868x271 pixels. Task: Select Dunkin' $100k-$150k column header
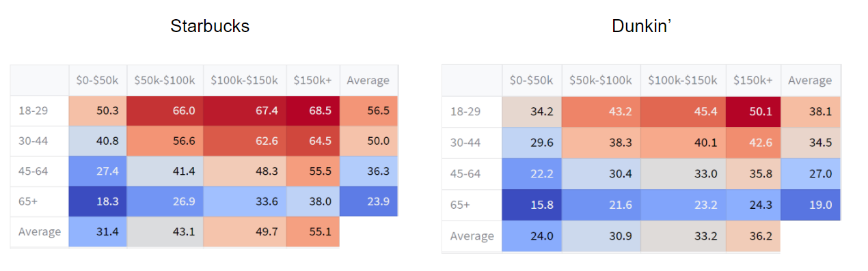coord(683,80)
